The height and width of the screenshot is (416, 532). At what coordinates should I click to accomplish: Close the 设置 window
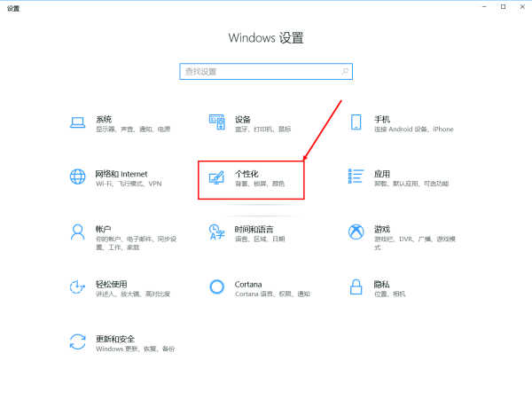click(522, 7)
